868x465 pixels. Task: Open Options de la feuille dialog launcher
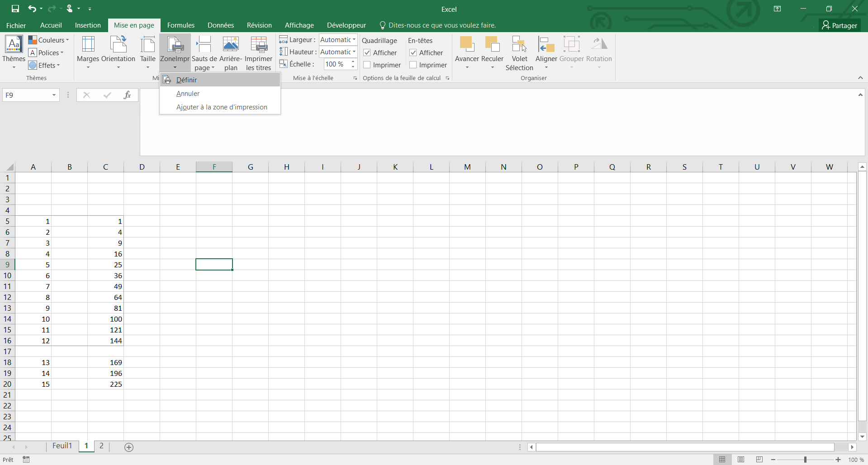[447, 78]
